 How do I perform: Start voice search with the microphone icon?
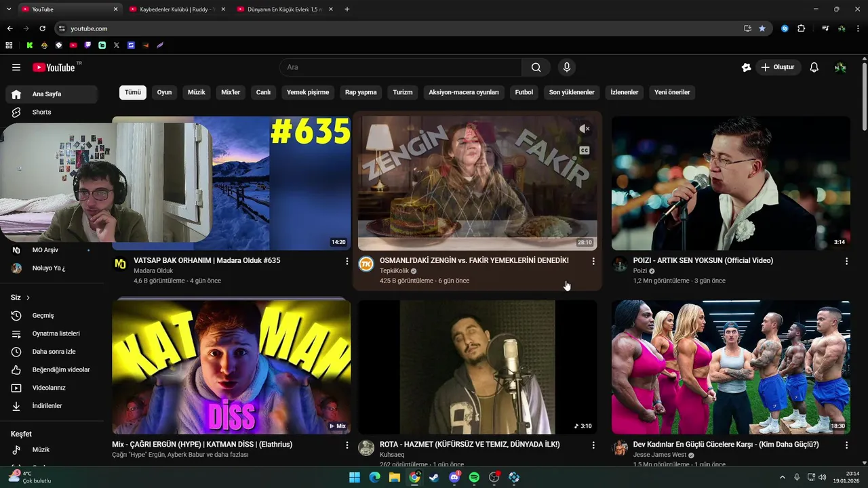(x=567, y=67)
